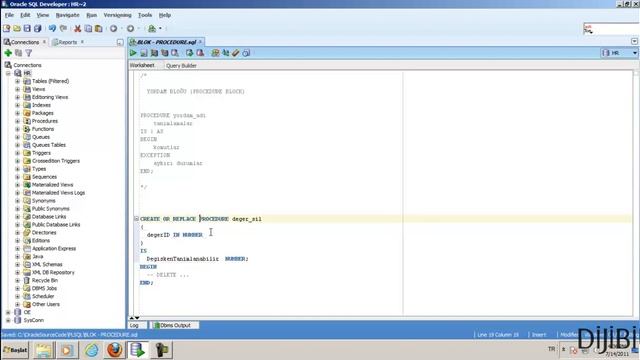Expand the Functions tree node
The height and width of the screenshot is (360, 640).
pyautogui.click(x=18, y=129)
